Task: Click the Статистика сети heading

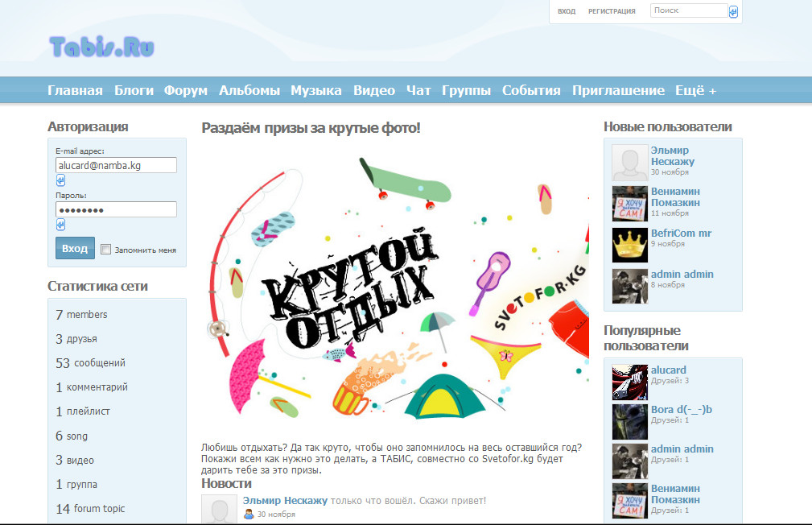Action: 97,286
